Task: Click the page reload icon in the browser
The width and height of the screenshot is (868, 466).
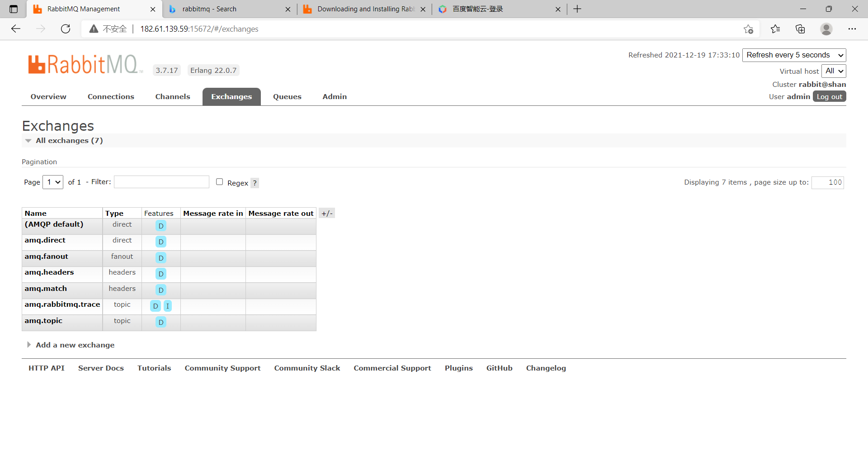Action: 66,29
